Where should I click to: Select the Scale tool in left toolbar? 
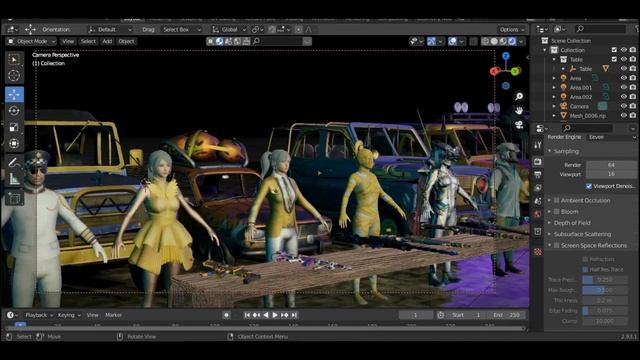14,127
